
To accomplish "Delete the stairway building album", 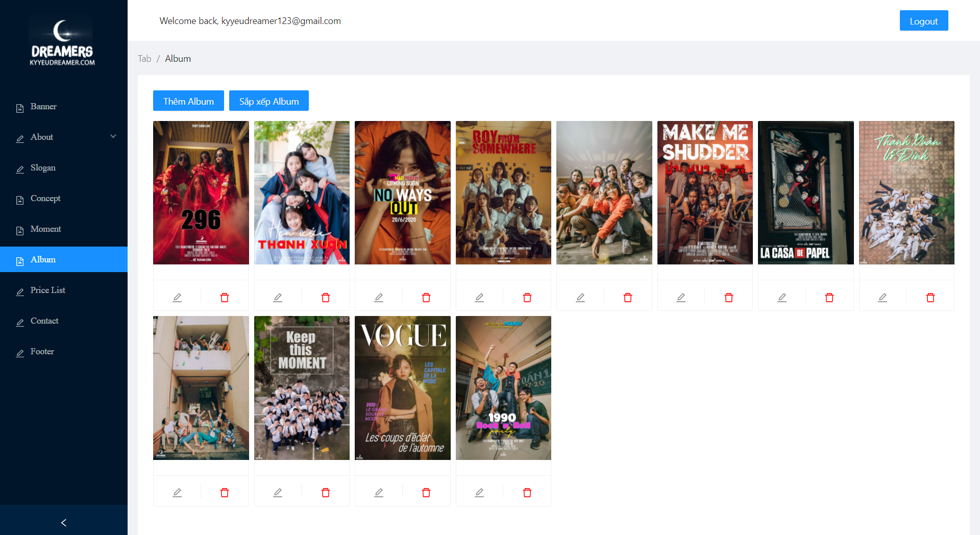I will [x=225, y=492].
